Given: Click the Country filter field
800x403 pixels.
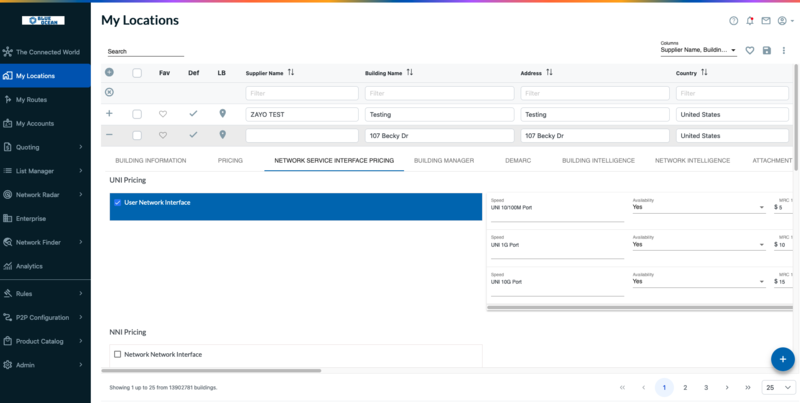Looking at the screenshot, I should pos(733,93).
